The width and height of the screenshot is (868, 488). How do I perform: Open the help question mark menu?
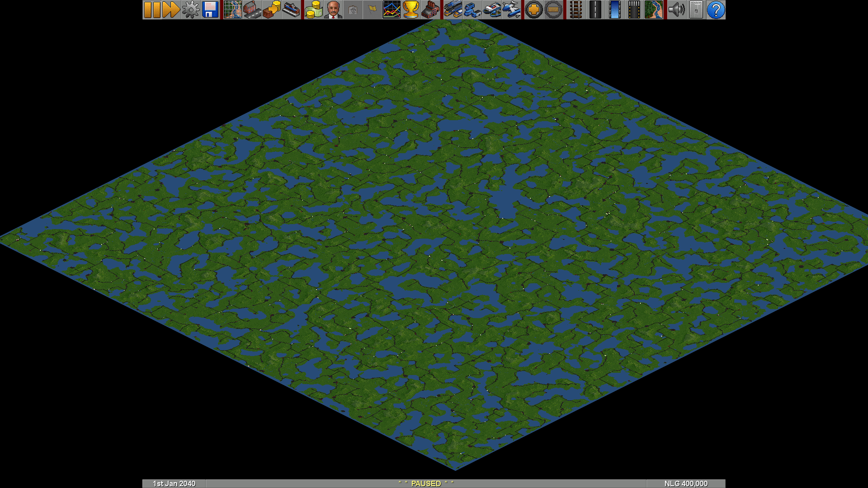coord(715,9)
